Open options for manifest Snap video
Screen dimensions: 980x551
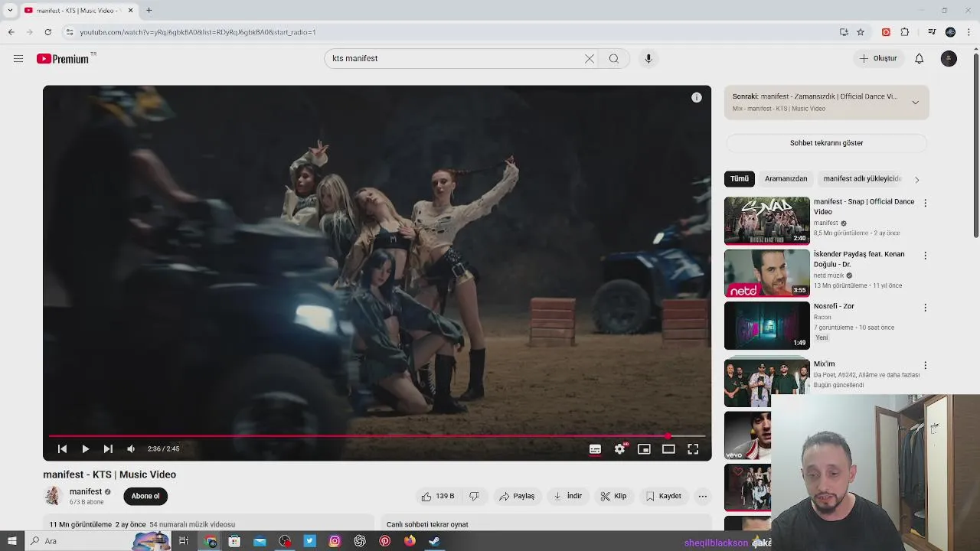(925, 203)
